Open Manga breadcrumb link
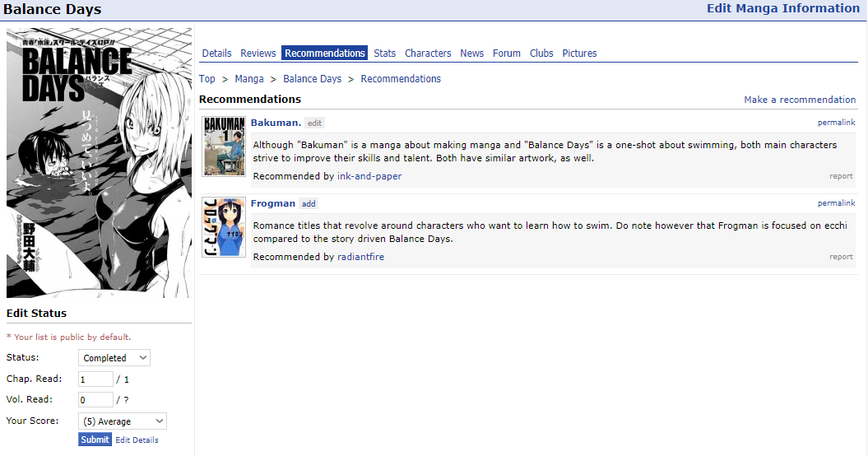This screenshot has width=868, height=456. (249, 79)
